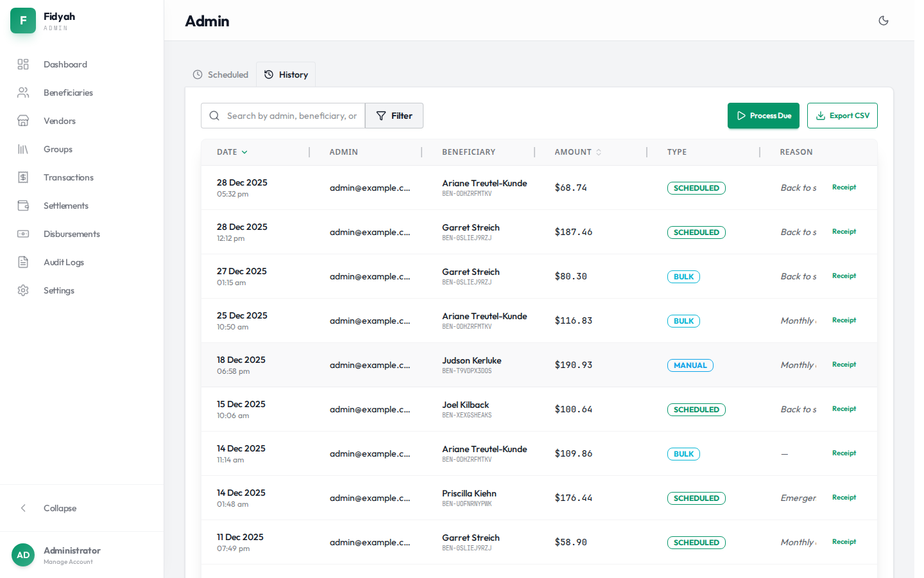Open Settings from the sidebar
The image size is (924, 578).
tap(58, 290)
